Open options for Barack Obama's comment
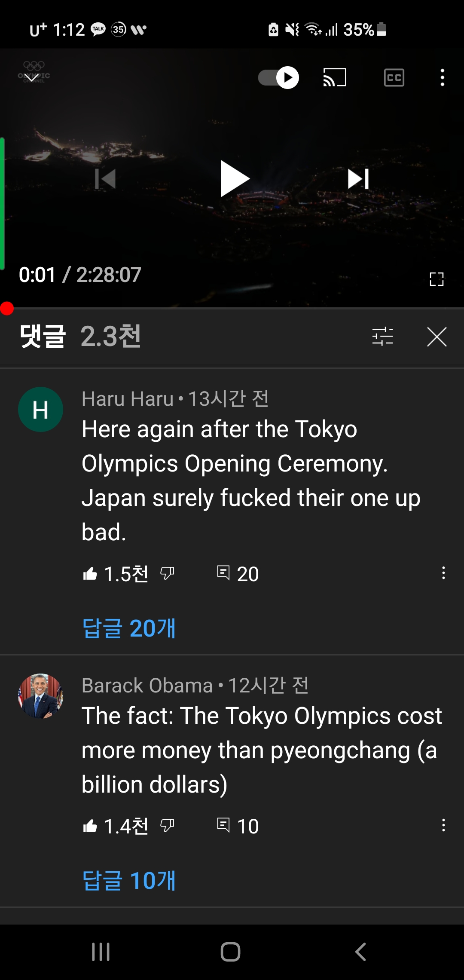The width and height of the screenshot is (464, 980). 443,825
